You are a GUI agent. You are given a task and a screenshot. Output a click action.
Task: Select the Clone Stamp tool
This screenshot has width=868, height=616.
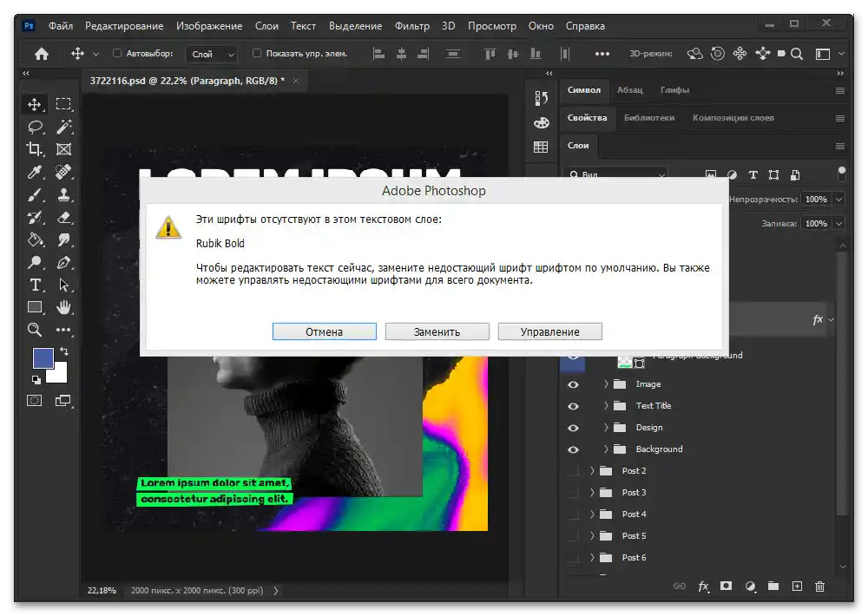pos(63,195)
